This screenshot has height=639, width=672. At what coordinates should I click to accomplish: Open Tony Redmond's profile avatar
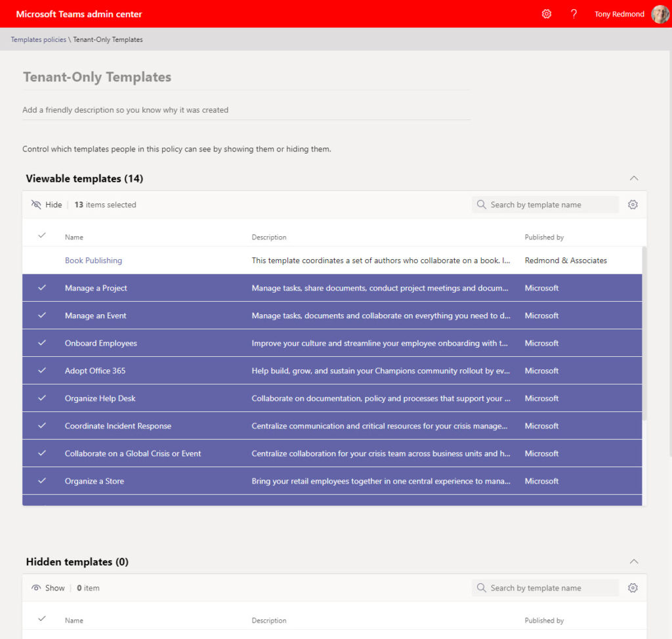[660, 14]
